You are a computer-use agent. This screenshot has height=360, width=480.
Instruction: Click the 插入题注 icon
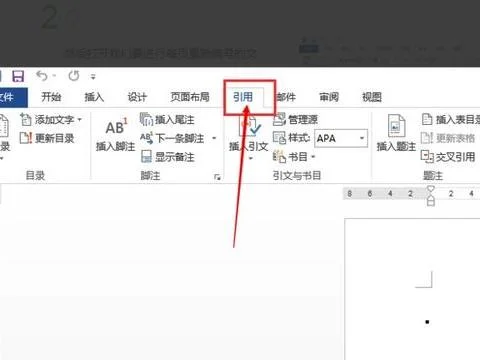[x=396, y=126]
